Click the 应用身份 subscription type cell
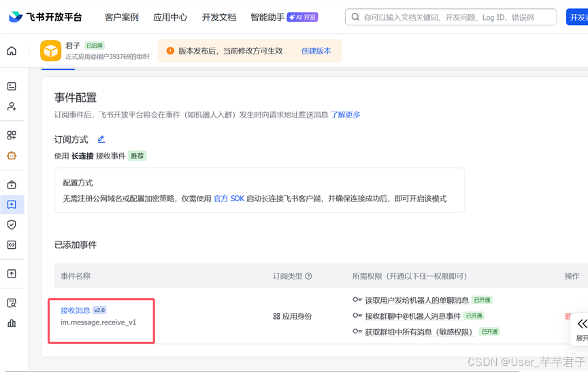Viewport: 588px width, 372px height. coord(293,316)
